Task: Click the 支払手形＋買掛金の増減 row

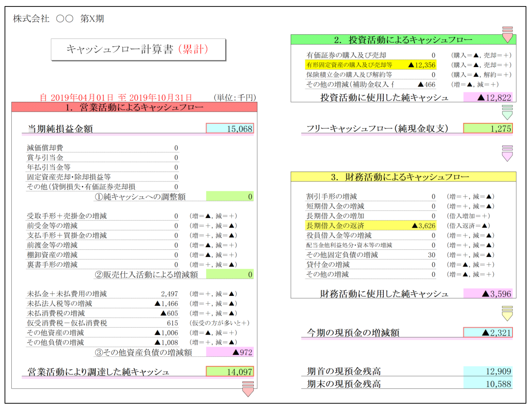Action: click(102, 235)
